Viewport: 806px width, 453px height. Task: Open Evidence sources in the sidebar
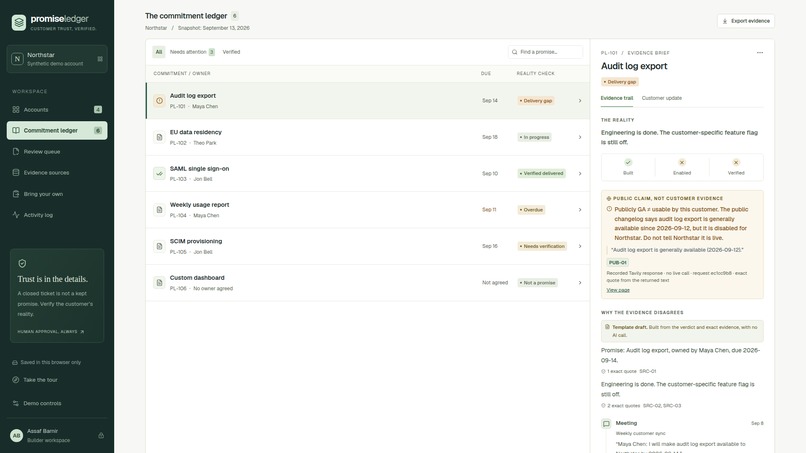coord(57,173)
